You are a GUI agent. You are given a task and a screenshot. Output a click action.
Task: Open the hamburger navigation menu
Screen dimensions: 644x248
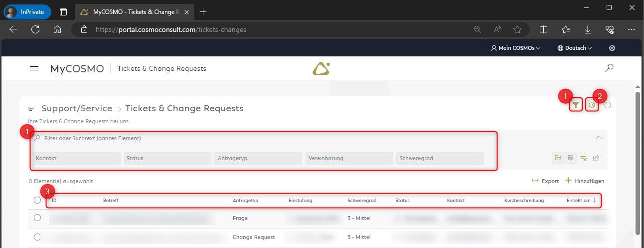point(34,68)
